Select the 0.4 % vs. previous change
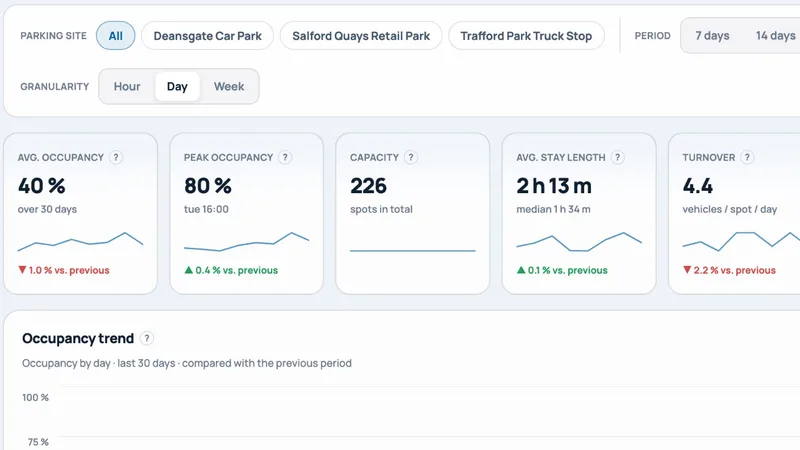Image resolution: width=800 pixels, height=450 pixels. coord(231,270)
